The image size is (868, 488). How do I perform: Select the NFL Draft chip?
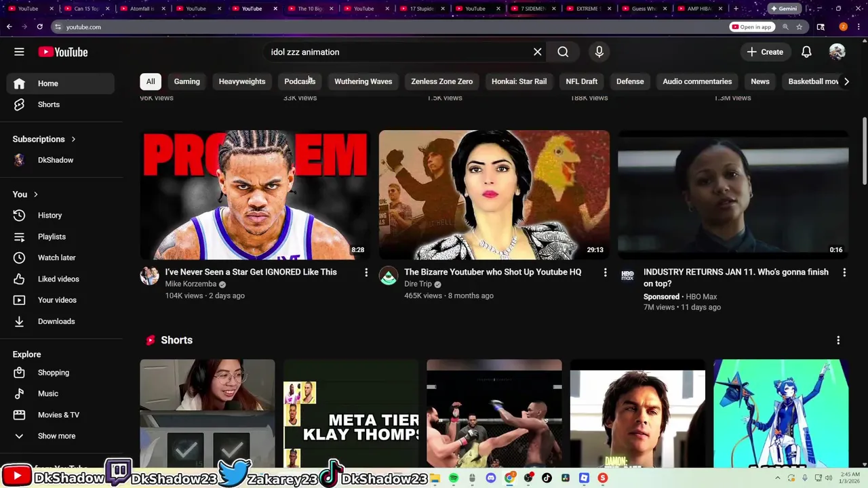pyautogui.click(x=581, y=81)
